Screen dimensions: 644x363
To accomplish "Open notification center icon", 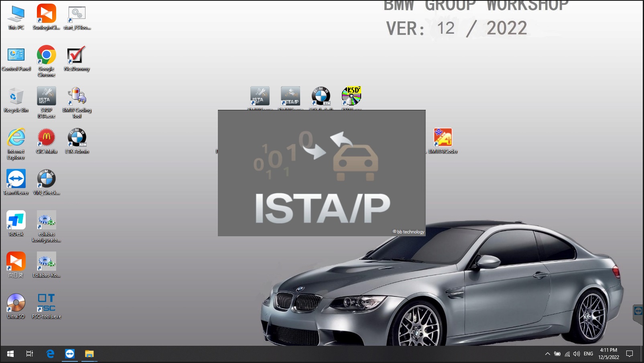I will [630, 354].
